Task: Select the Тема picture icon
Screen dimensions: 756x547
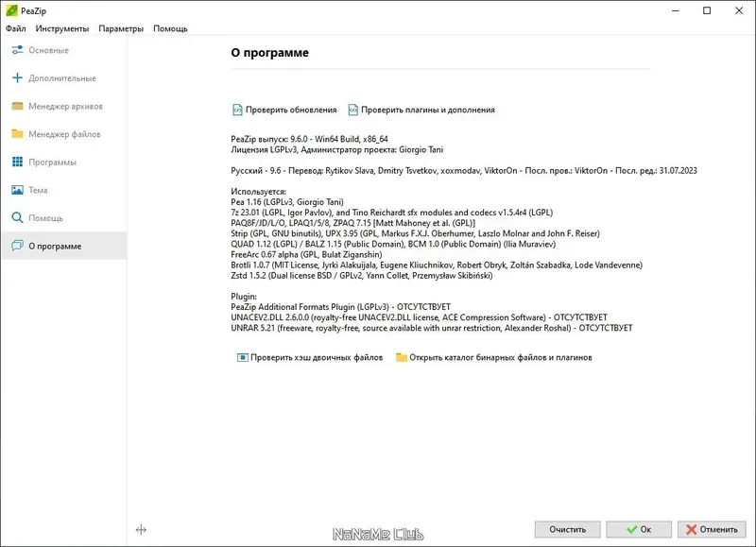Action: [x=17, y=190]
